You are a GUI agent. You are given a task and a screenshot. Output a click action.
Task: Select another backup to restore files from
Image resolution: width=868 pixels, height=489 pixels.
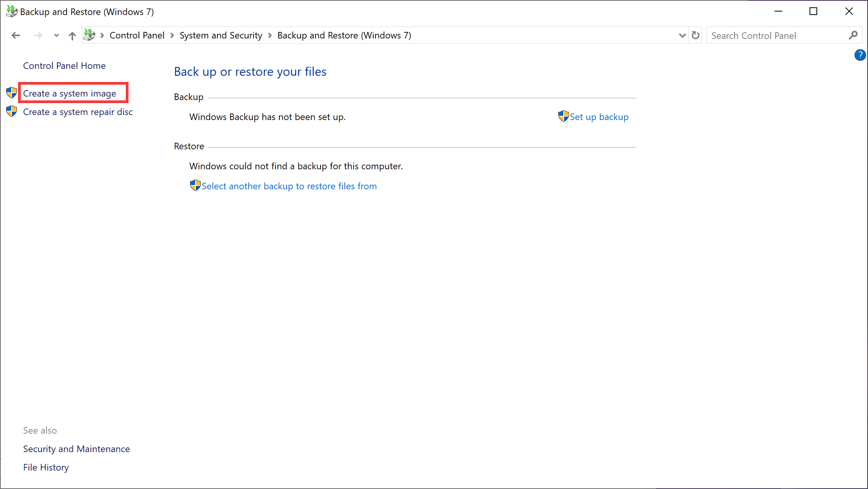[289, 185]
